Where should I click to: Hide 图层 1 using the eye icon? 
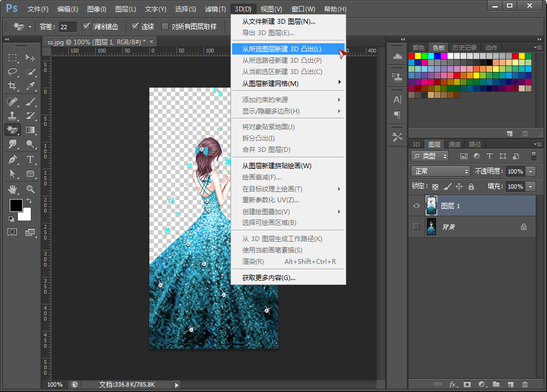pyautogui.click(x=416, y=205)
